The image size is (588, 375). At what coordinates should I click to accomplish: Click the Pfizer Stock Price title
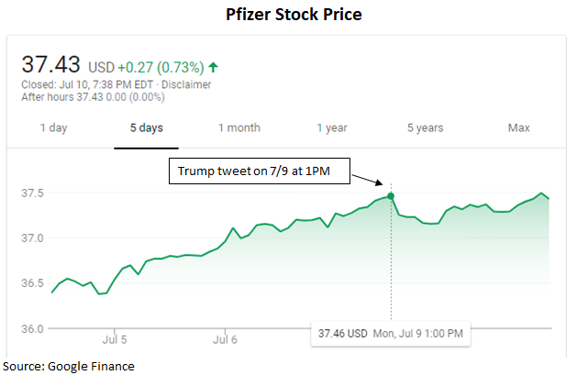click(294, 15)
